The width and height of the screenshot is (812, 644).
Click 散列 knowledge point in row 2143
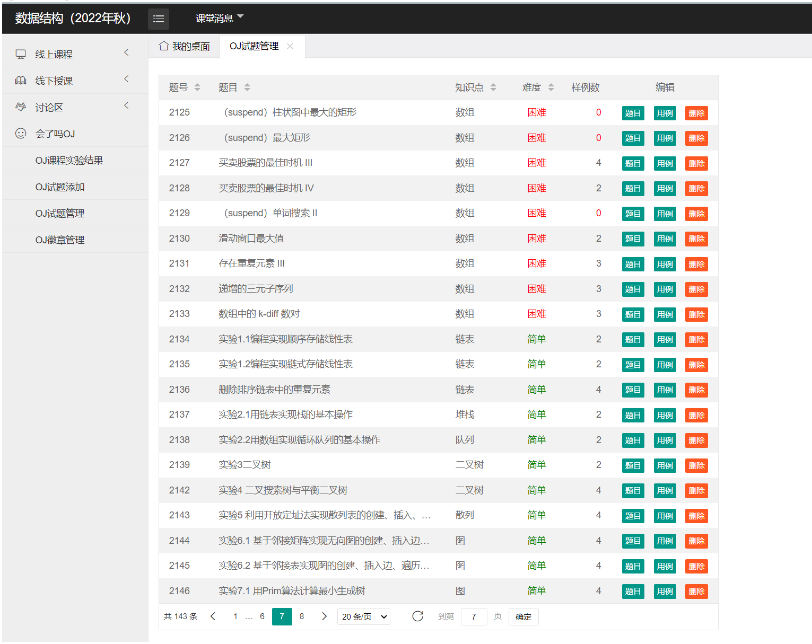tap(465, 515)
